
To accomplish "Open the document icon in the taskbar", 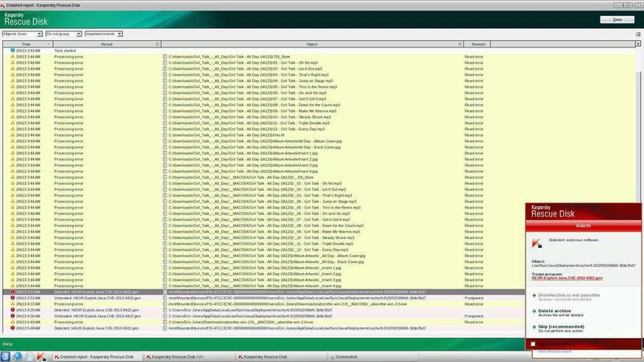I will 29,356.
